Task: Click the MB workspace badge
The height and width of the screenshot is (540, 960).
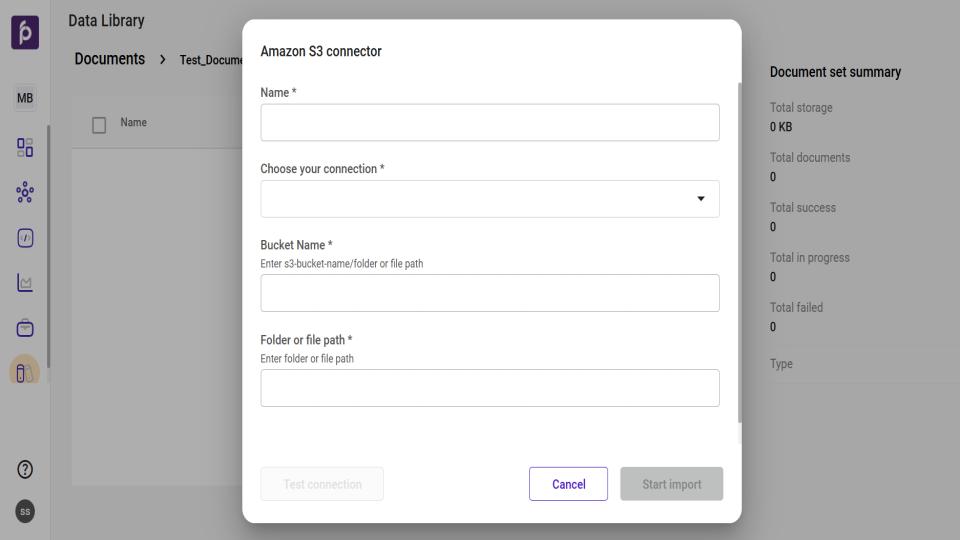Action: (25, 98)
